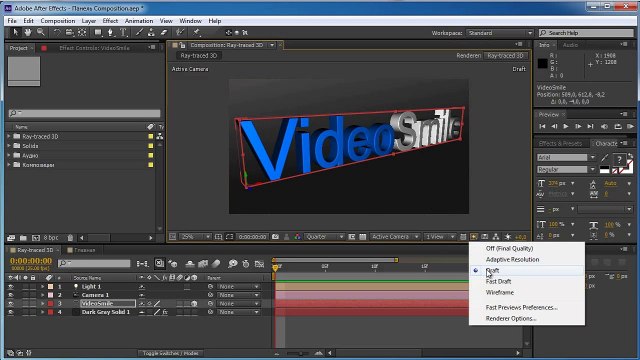Choose Adaptive Resolution option

click(512, 260)
